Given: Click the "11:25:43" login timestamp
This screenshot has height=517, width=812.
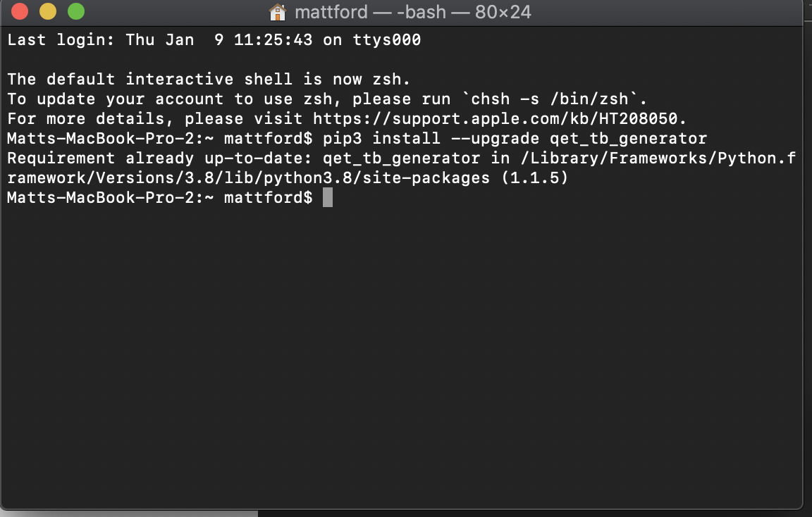Looking at the screenshot, I should click(273, 40).
